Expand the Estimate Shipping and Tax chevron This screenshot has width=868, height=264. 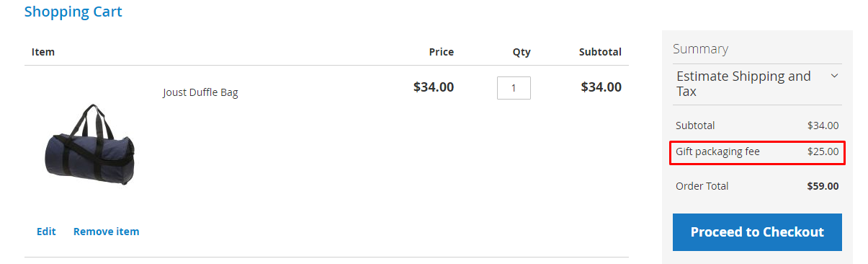[835, 76]
